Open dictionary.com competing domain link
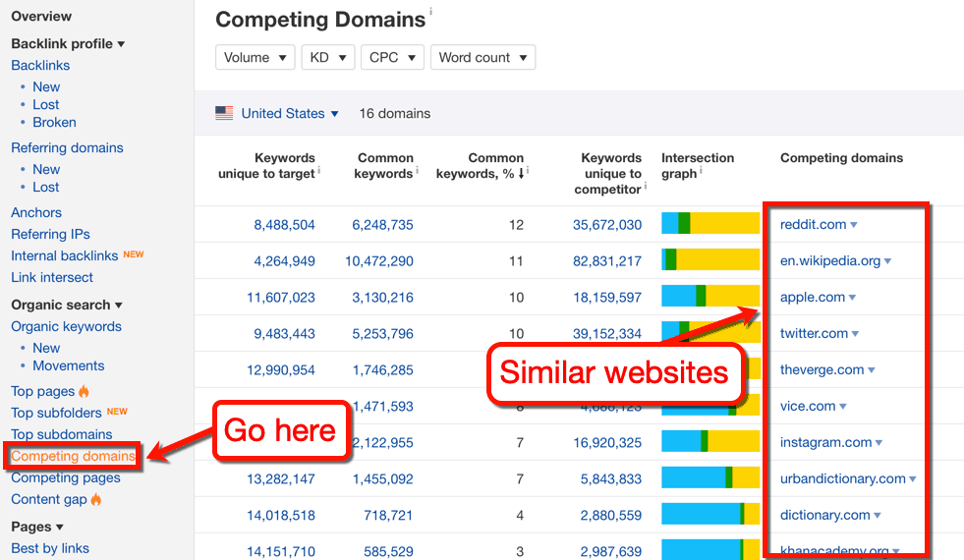 pos(825,515)
